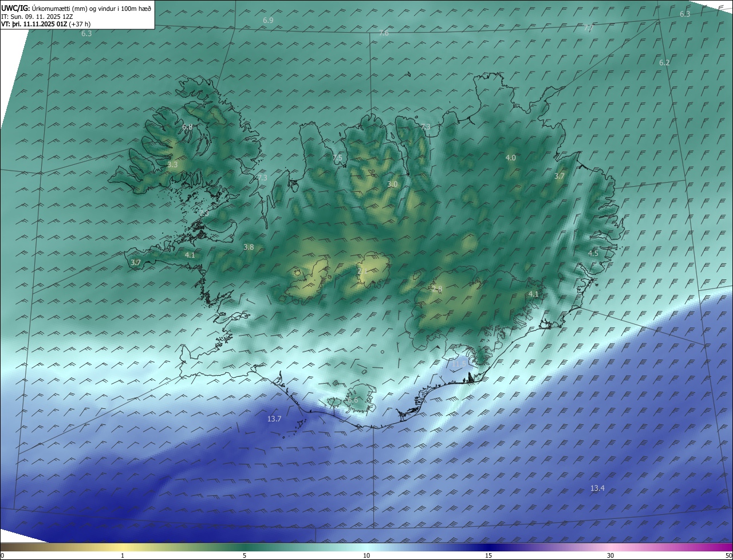Click the 30 tick on the color scale
The height and width of the screenshot is (560, 733).
(x=610, y=555)
